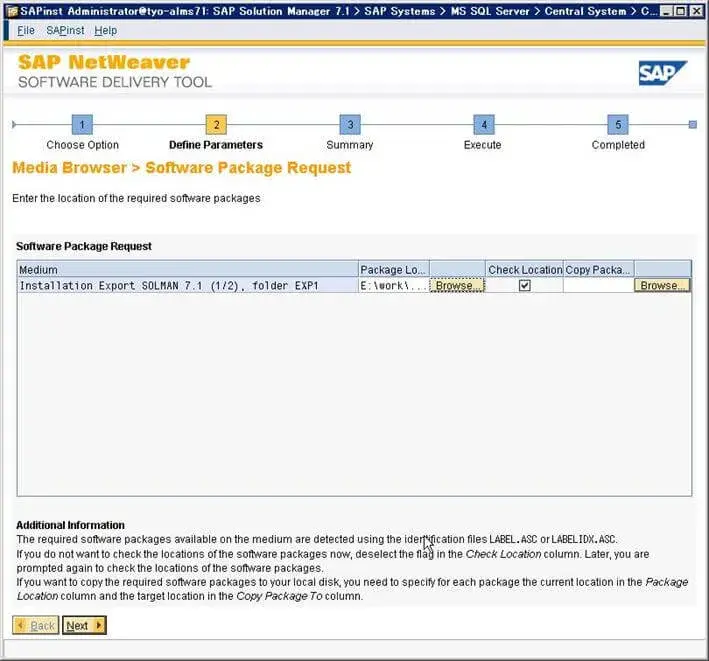Browse for the Package Location path
This screenshot has height=661, width=709.
point(457,285)
